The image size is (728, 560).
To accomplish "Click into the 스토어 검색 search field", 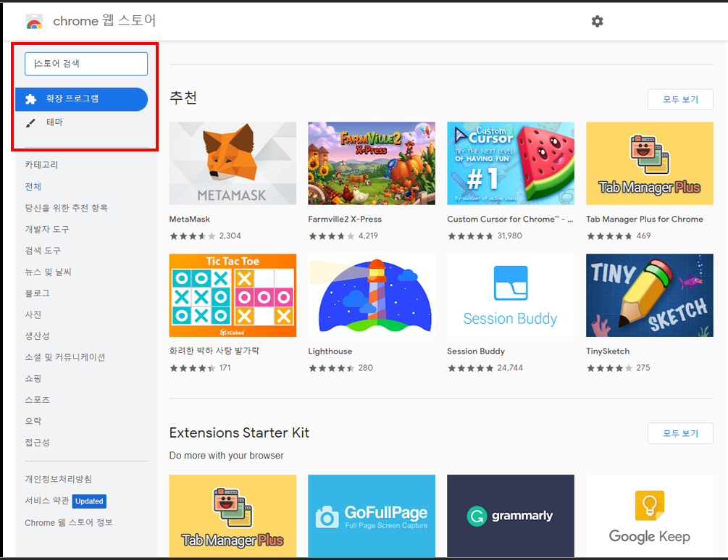I will (x=86, y=64).
